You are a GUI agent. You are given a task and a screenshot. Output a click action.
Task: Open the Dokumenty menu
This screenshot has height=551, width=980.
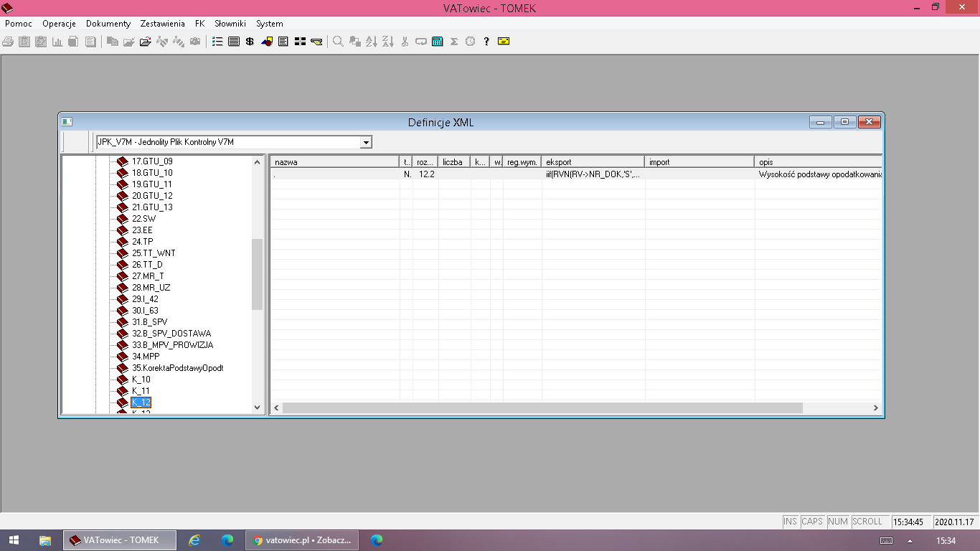(108, 24)
